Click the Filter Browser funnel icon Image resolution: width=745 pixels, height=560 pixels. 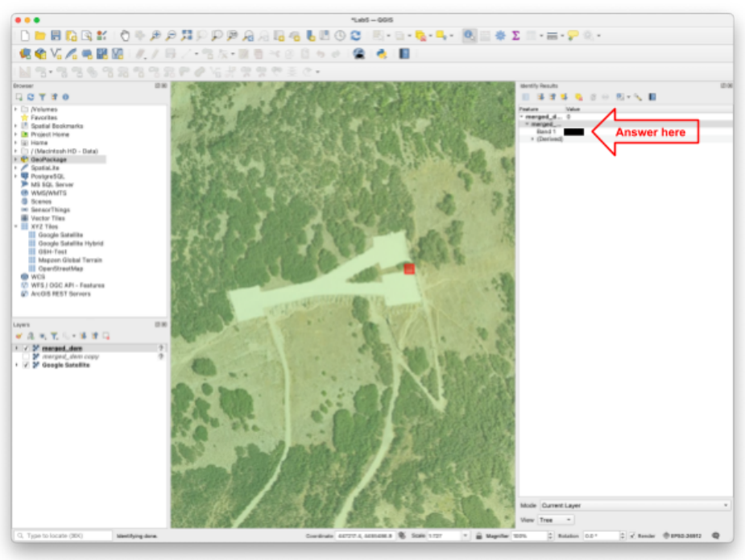pos(43,97)
